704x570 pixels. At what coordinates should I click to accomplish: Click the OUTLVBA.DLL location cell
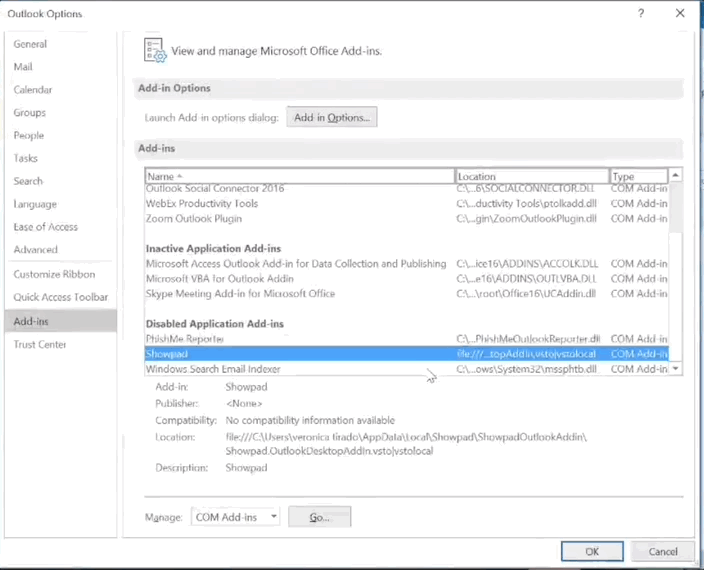click(x=526, y=279)
